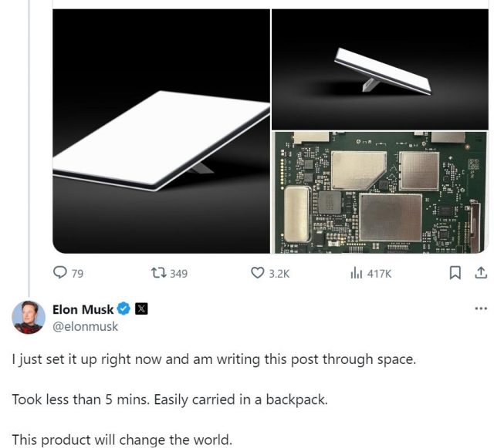Viewport: 494px width, 448px height.
Task: Click "This product will change the world" text
Action: pyautogui.click(x=121, y=440)
